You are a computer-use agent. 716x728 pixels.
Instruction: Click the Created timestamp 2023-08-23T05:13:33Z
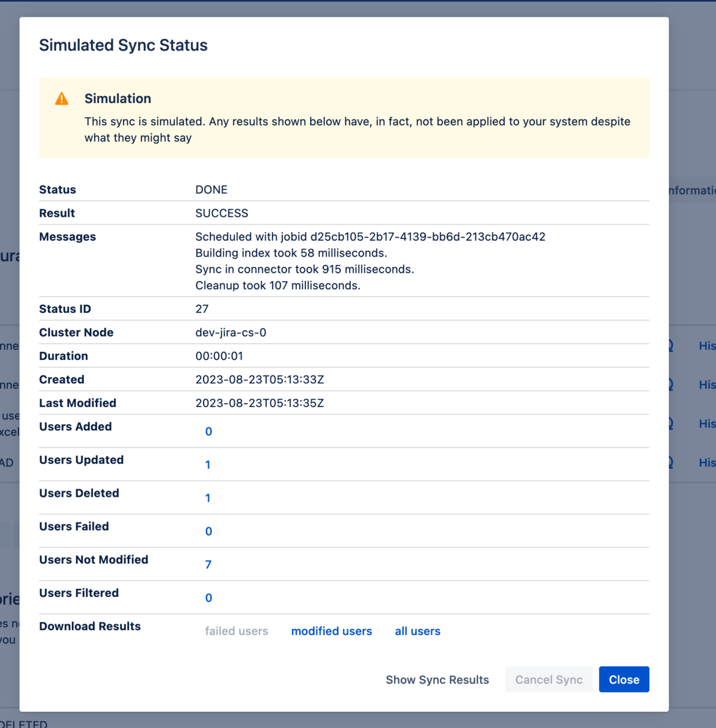click(260, 380)
